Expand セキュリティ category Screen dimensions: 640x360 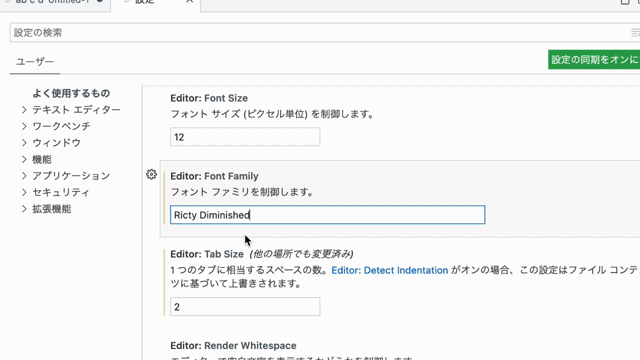(x=24, y=192)
